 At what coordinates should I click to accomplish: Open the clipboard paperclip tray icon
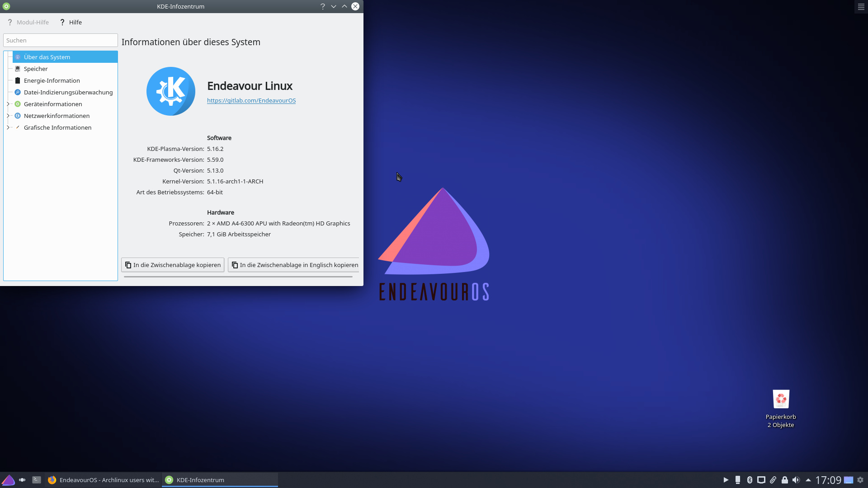[773, 480]
